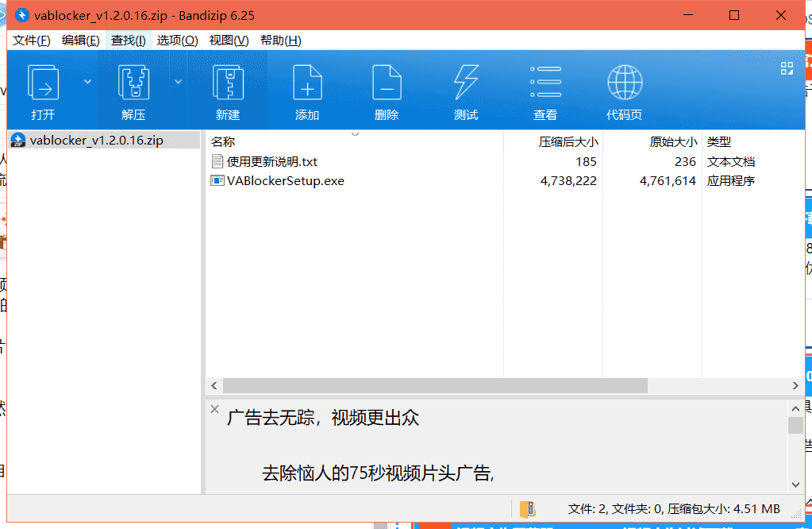Image resolution: width=812 pixels, height=529 pixels.
Task: Click the file list horizontal scrollbar thumb
Action: tap(435, 385)
